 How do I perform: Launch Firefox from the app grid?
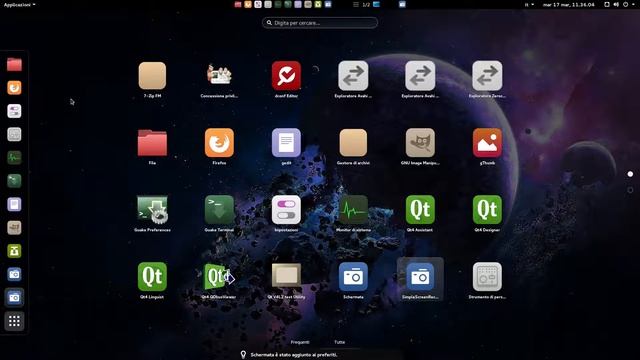(x=219, y=143)
